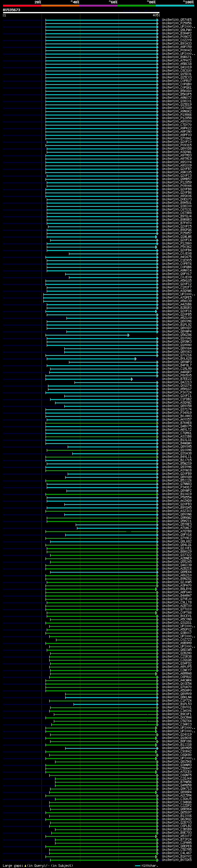
Task: Select the UniRef100_B1XLG1 label
Action: coord(177,440)
